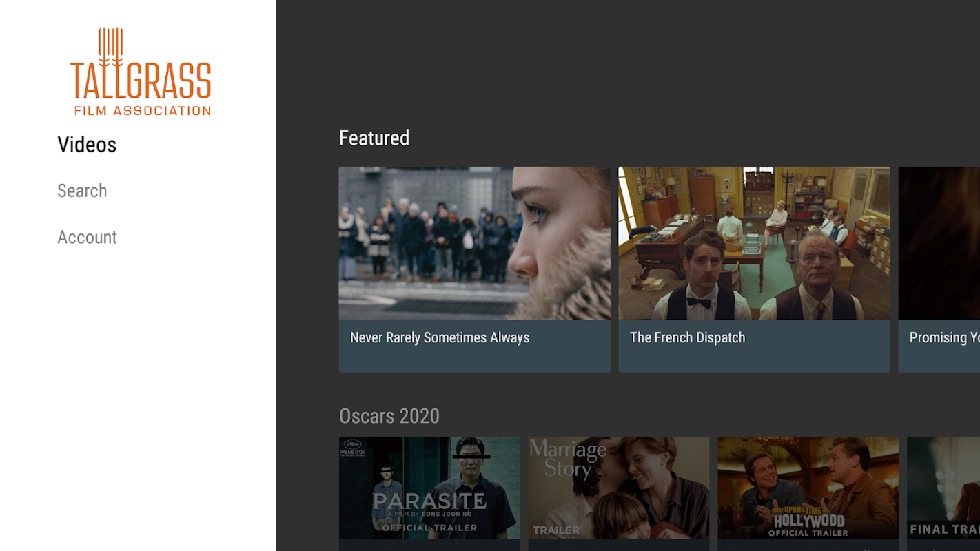Click the Featured row heading
This screenshot has width=980, height=551.
pos(374,138)
